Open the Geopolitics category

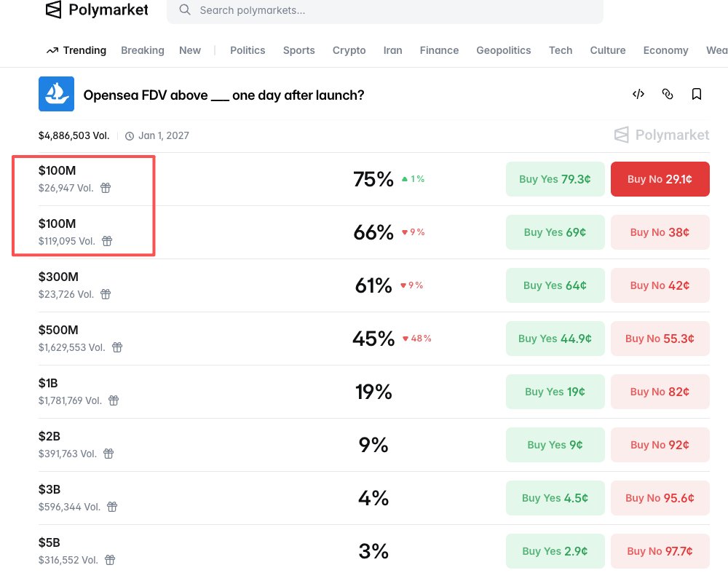click(x=504, y=50)
